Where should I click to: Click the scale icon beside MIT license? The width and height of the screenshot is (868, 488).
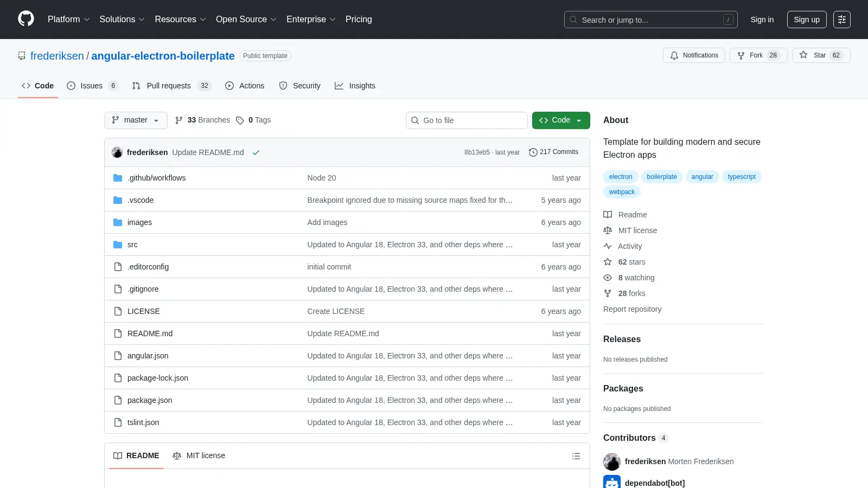[x=608, y=230]
